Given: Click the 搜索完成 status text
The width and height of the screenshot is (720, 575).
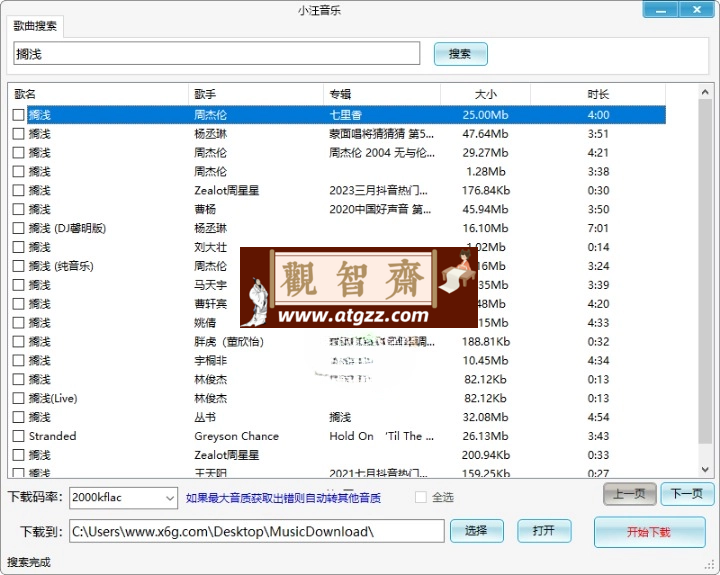Looking at the screenshot, I should tap(28, 562).
